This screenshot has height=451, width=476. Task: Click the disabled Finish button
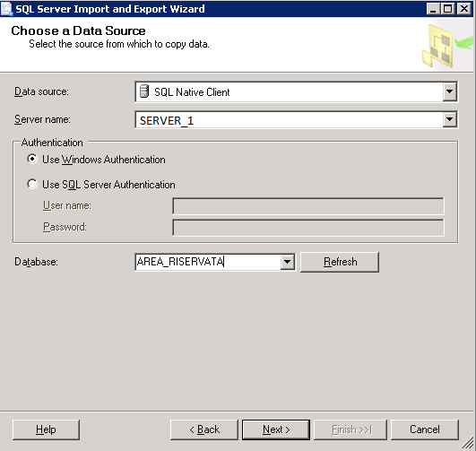[x=351, y=429]
